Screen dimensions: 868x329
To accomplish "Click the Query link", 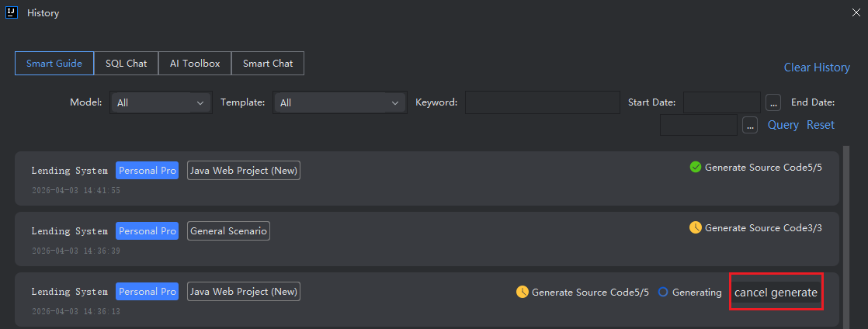I will coord(783,125).
